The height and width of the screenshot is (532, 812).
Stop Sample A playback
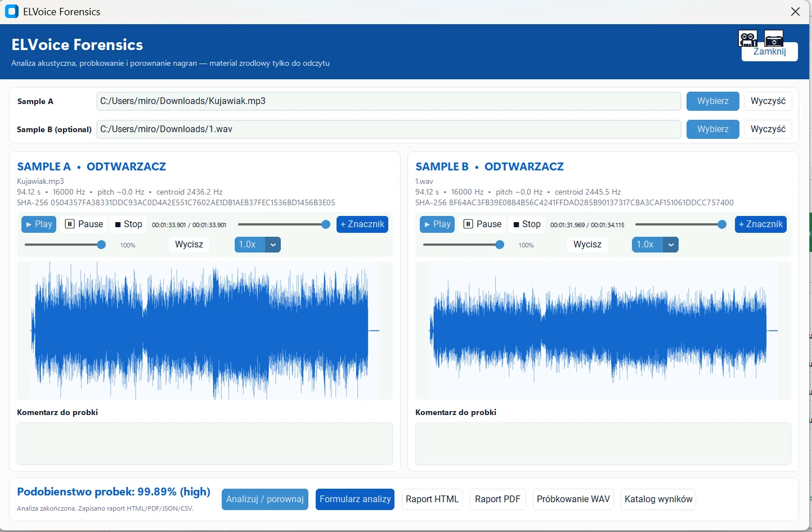tap(128, 224)
